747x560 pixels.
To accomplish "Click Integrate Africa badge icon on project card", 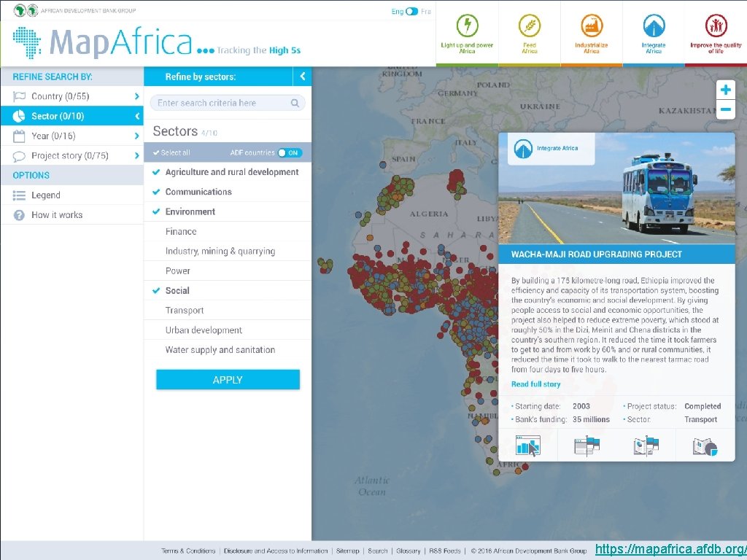I will coord(523,149).
